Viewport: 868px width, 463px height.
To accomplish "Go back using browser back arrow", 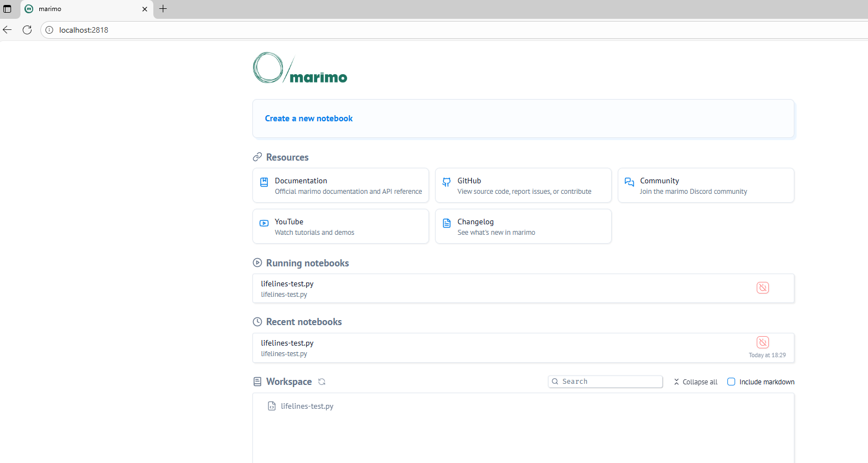I will coord(8,30).
